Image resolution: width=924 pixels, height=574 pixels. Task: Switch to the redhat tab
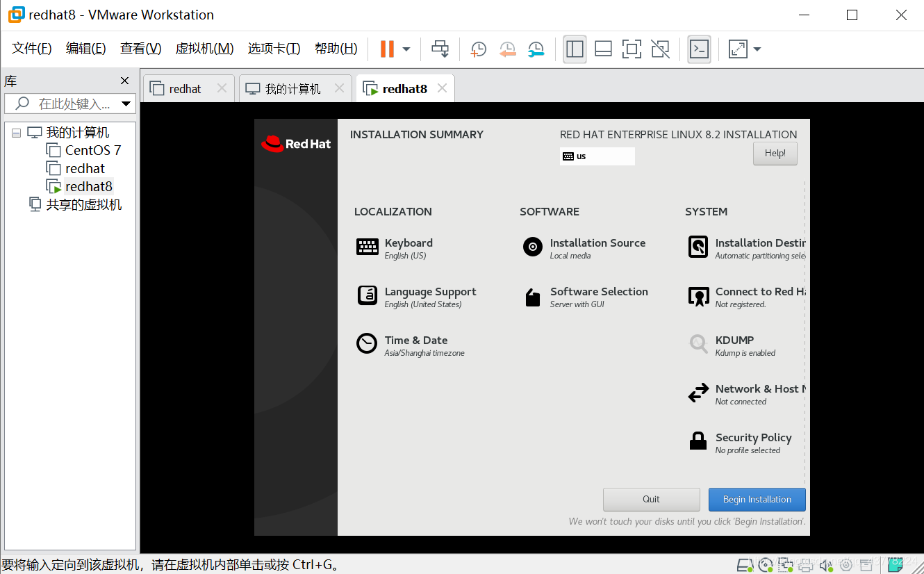click(185, 89)
